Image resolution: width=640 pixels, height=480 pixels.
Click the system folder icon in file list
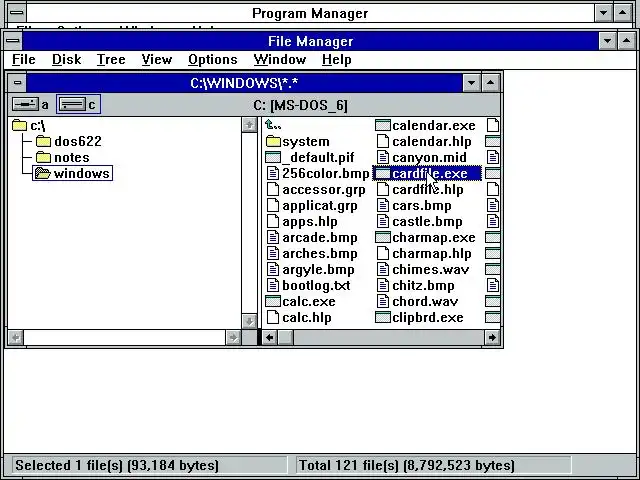273,141
